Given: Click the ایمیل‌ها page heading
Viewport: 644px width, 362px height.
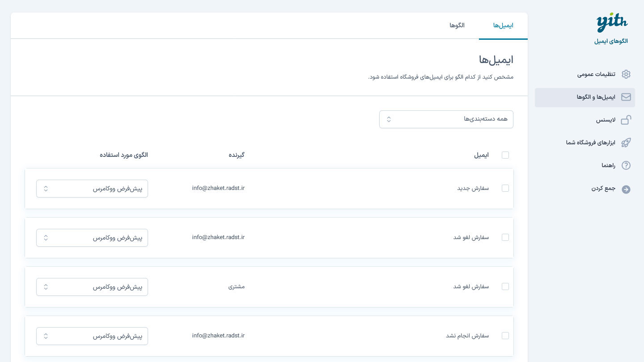Looking at the screenshot, I should tap(496, 59).
